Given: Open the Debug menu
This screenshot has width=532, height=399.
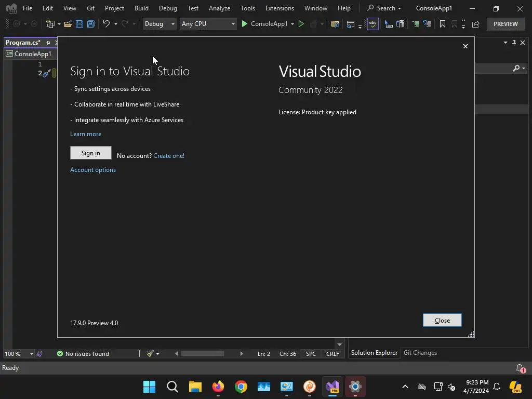Looking at the screenshot, I should pos(168,8).
